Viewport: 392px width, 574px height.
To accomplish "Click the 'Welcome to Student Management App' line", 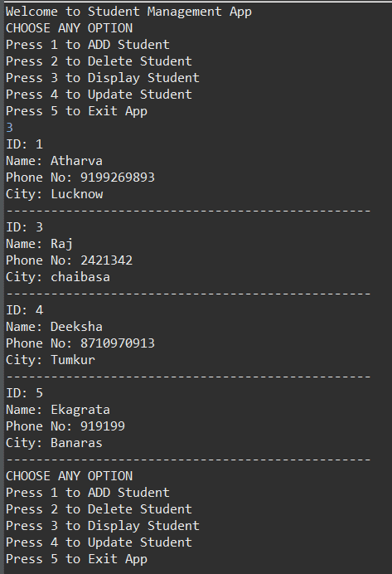I will tap(128, 12).
